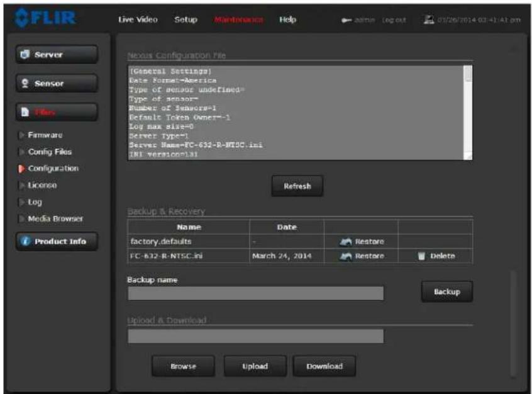Click the configuration scrollbar down arrow
Viewport: 532px width, 394px height.
coord(468,157)
